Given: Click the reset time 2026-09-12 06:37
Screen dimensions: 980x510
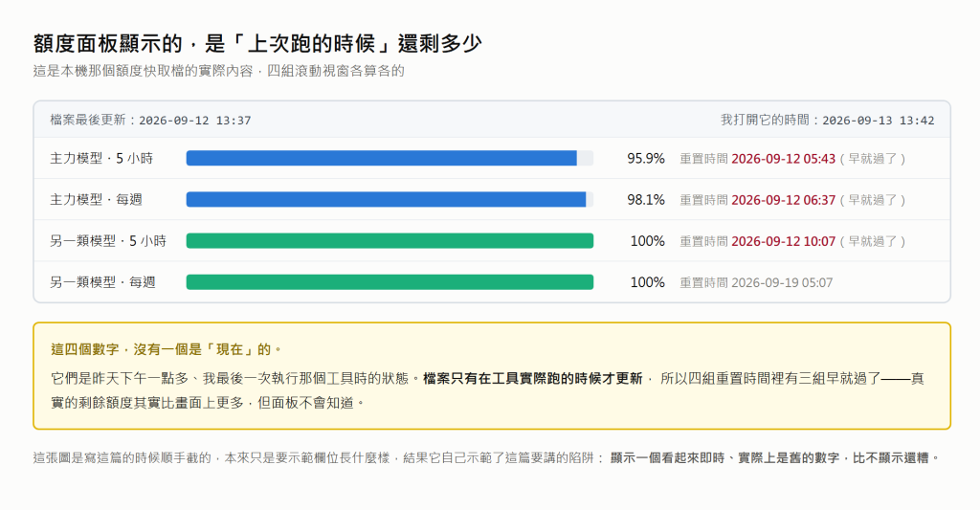Looking at the screenshot, I should tap(783, 200).
